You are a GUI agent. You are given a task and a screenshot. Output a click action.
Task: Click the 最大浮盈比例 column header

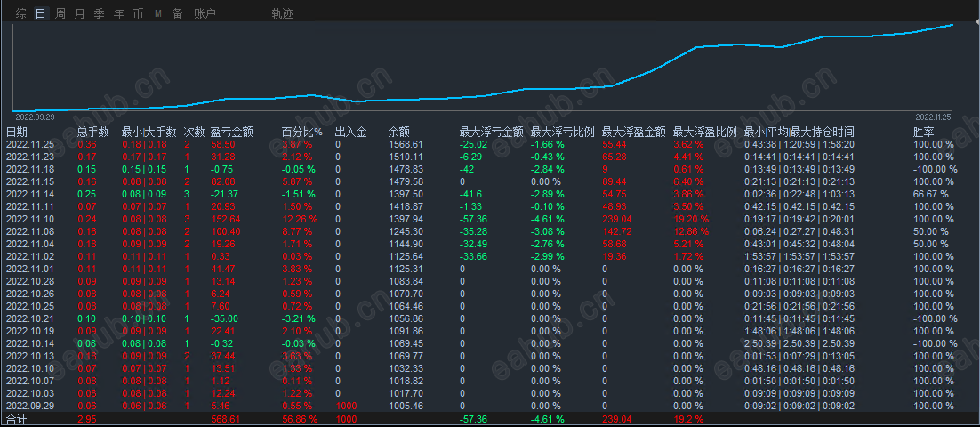[705, 132]
